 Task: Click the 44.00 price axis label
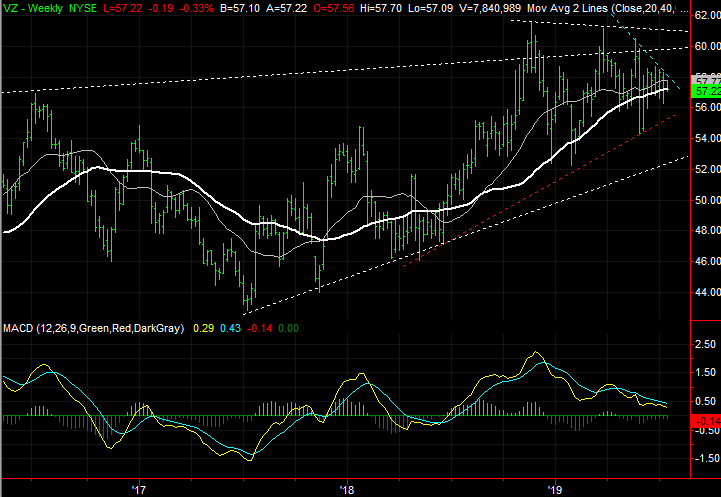click(707, 292)
